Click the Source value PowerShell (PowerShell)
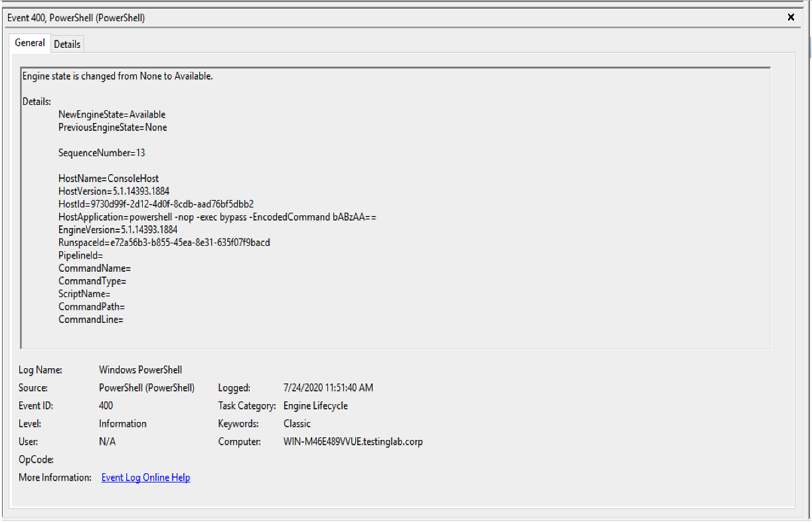The image size is (812, 523). (147, 387)
